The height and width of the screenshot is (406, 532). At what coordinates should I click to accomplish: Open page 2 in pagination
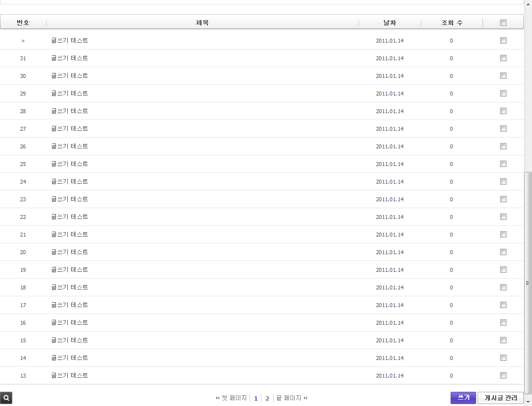[267, 398]
